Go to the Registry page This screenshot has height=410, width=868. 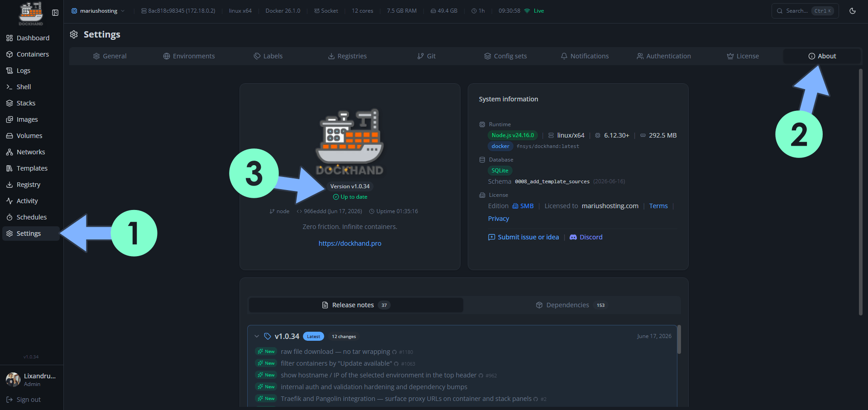click(31, 185)
